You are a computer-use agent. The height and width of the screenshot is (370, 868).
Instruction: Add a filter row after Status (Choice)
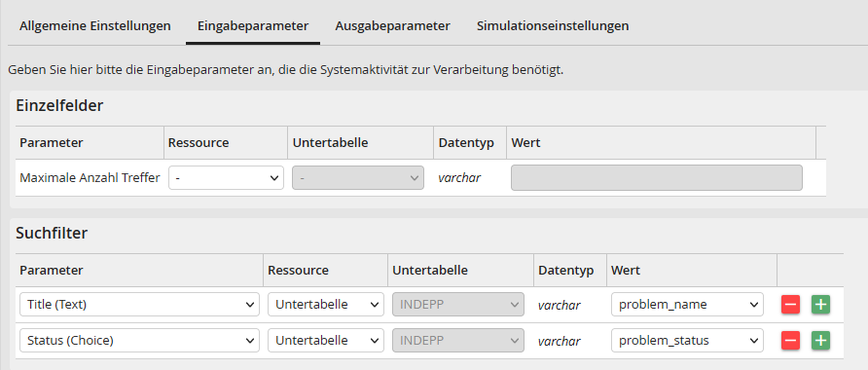coord(820,340)
